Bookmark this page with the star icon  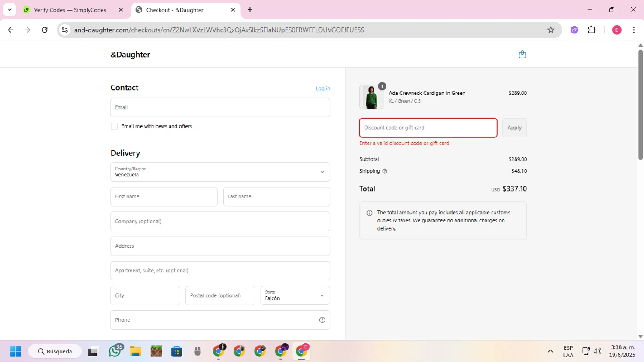(550, 30)
